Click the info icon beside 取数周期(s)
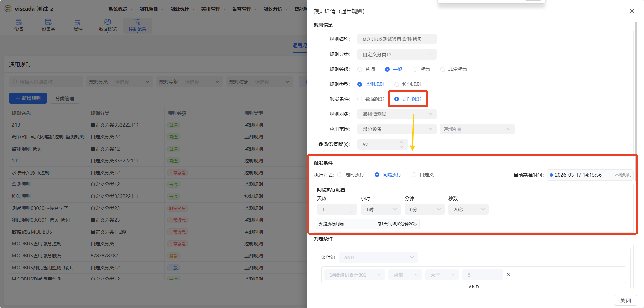 point(321,144)
